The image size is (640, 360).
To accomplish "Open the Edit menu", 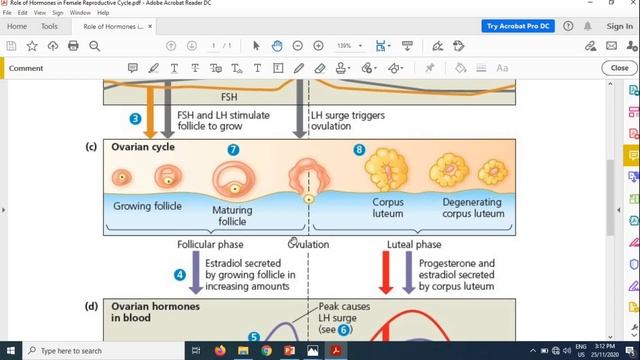I will pyautogui.click(x=22, y=13).
